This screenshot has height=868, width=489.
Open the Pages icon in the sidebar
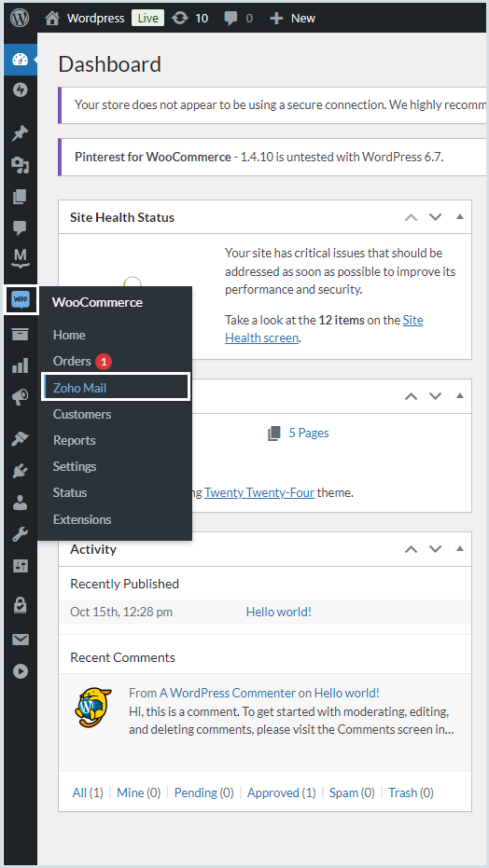coord(21,197)
